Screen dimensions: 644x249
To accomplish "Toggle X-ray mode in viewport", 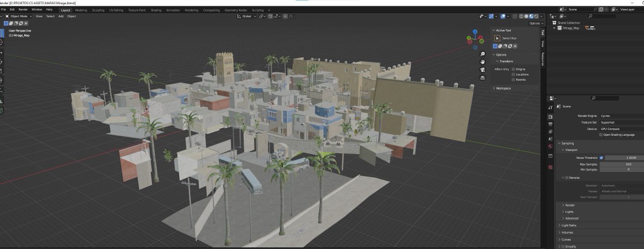I will [515, 16].
